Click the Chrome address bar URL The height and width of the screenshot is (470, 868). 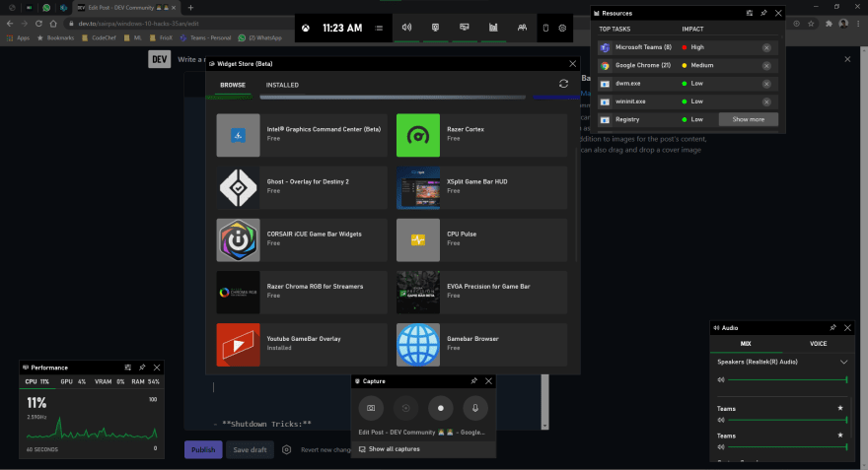coord(138,24)
